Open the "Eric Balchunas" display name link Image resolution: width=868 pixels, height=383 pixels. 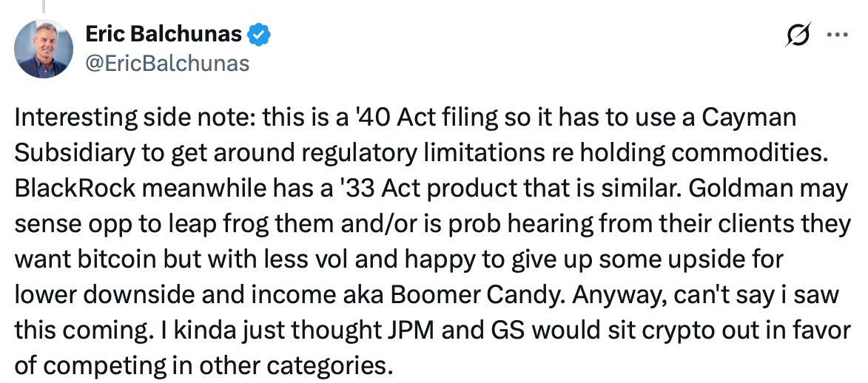164,34
